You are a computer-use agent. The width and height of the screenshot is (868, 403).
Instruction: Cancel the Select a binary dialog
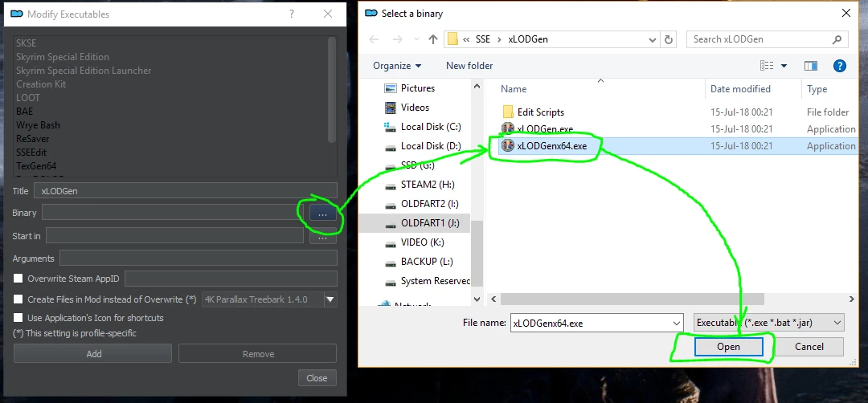click(809, 347)
